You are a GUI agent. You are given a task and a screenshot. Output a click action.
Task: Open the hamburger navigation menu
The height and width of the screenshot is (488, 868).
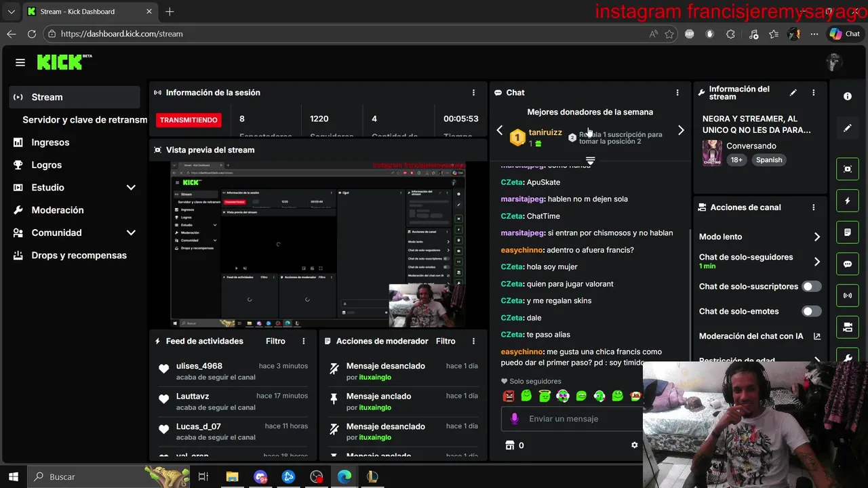[20, 62]
